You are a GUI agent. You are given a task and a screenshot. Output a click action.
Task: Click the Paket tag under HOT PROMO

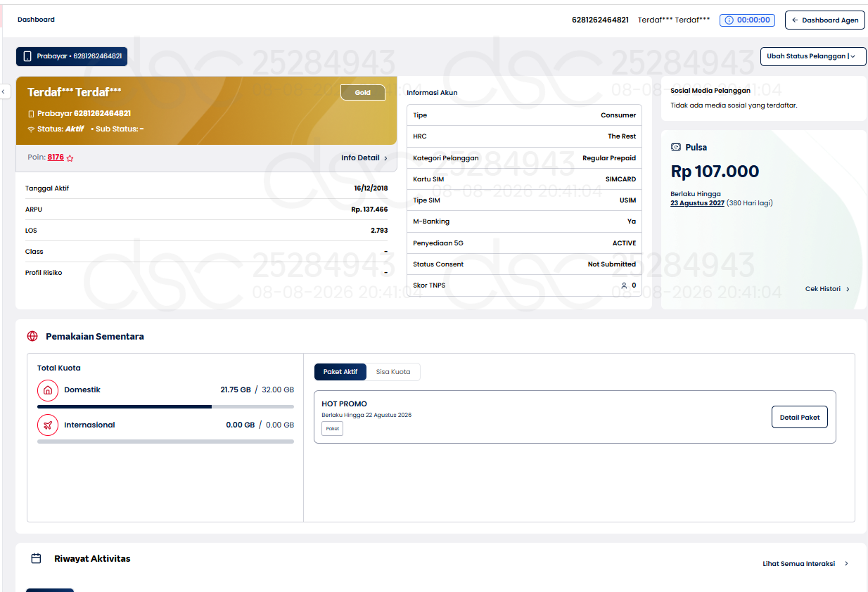tap(333, 428)
